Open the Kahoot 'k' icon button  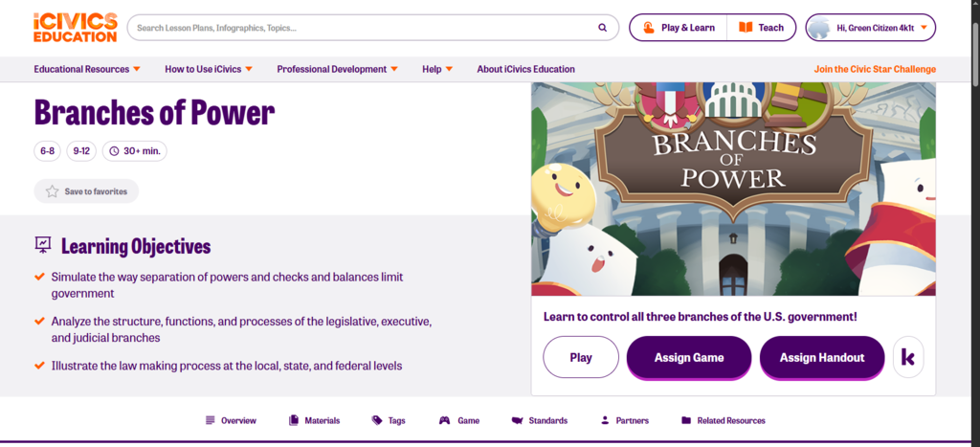click(x=908, y=357)
